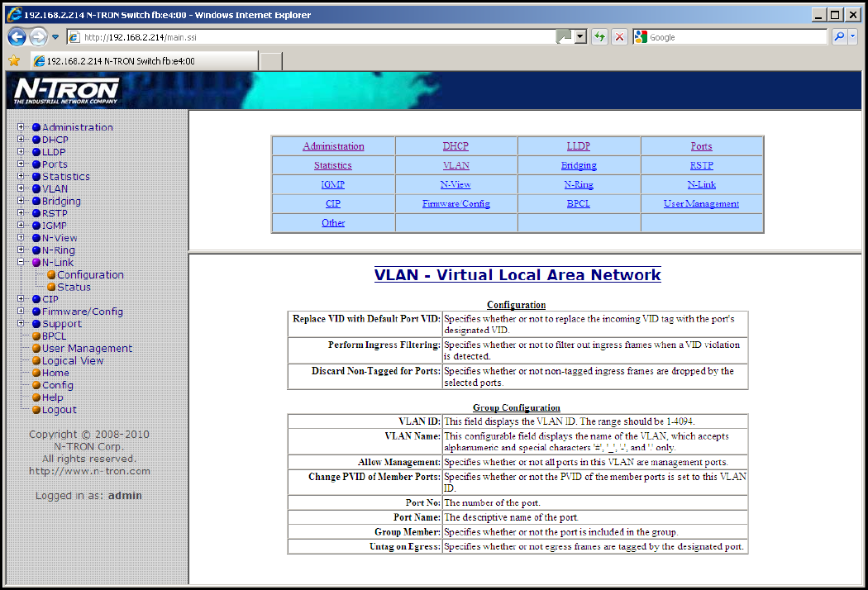
Task: Open N-Link Status in sidebar tree
Action: tap(74, 287)
